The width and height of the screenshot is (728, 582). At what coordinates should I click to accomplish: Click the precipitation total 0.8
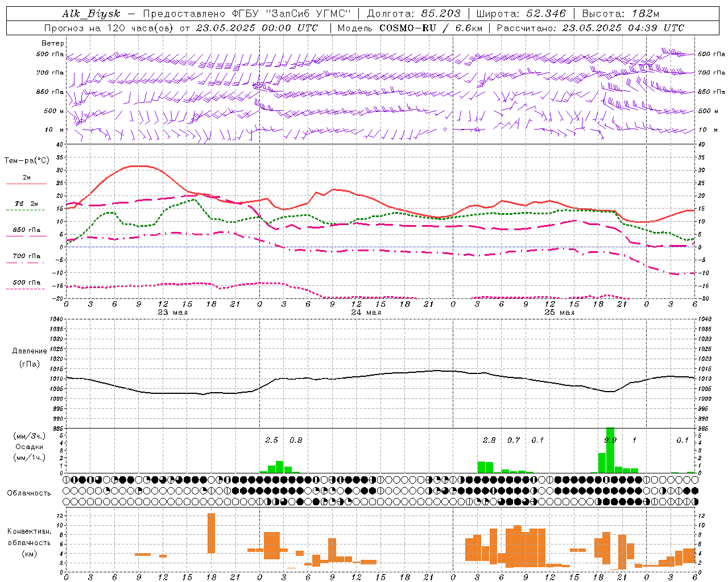pyautogui.click(x=296, y=440)
